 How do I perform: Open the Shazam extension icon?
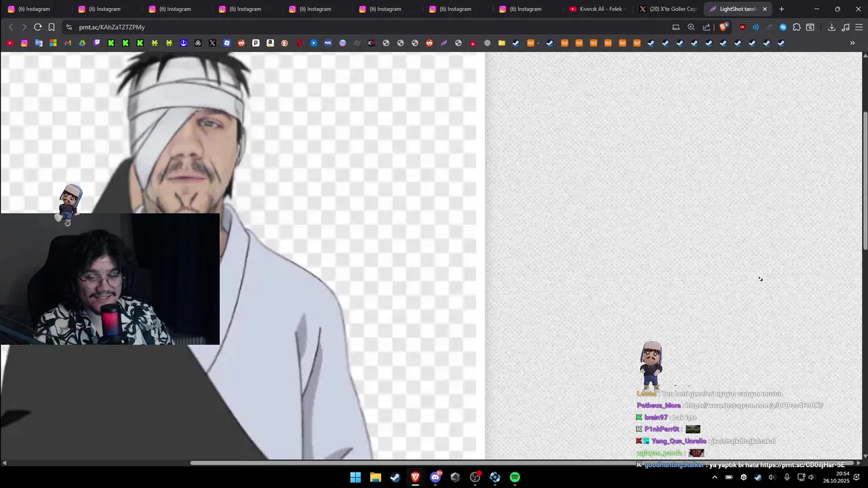pyautogui.click(x=783, y=27)
